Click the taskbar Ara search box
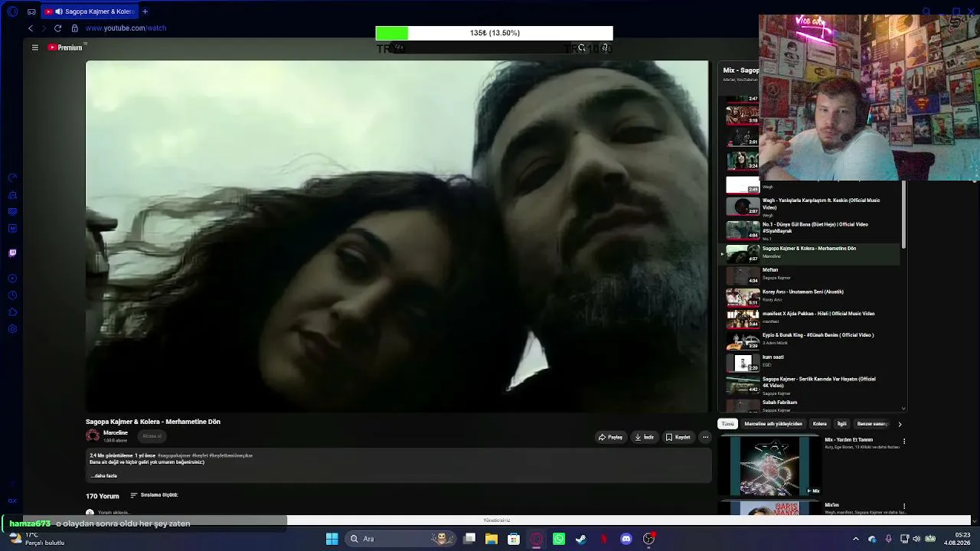Screen dimensions: 980x551 click(400, 539)
